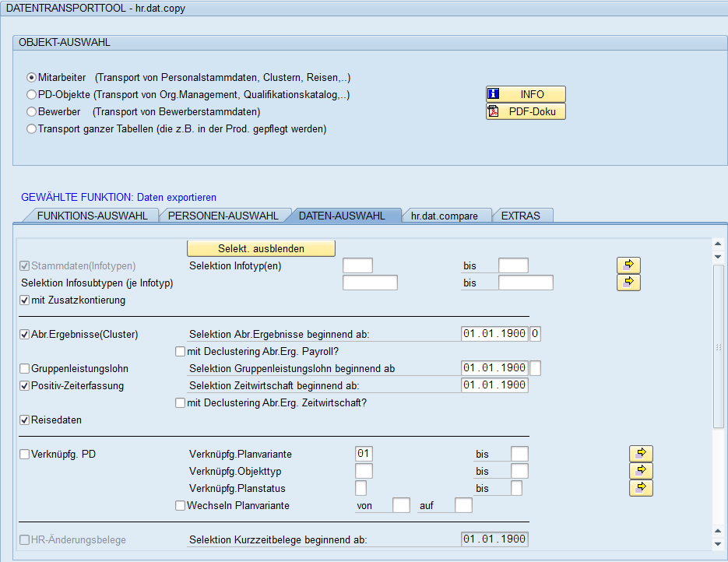Switch to FUNKTIONS-AUSWAHL tab
728x562 pixels.
point(92,216)
